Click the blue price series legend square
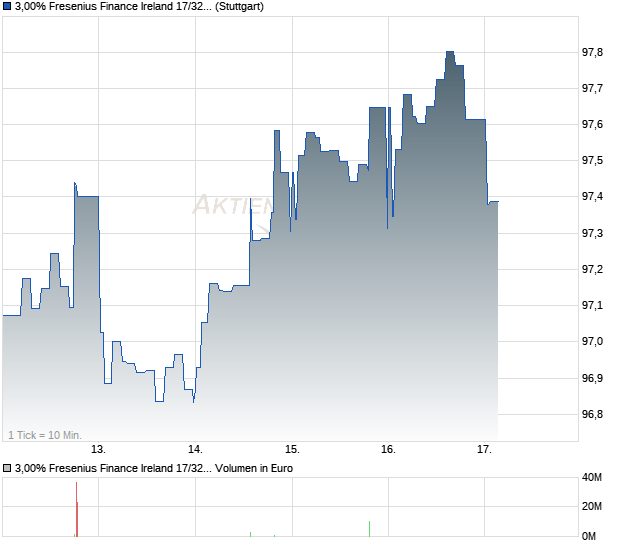620x546 pixels. tap(7, 7)
